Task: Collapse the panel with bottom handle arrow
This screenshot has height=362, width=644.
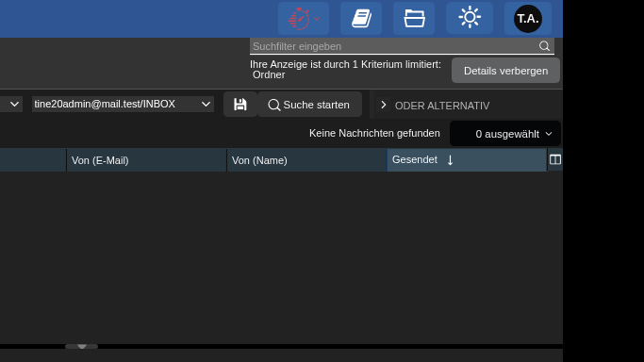Action: pos(82,346)
